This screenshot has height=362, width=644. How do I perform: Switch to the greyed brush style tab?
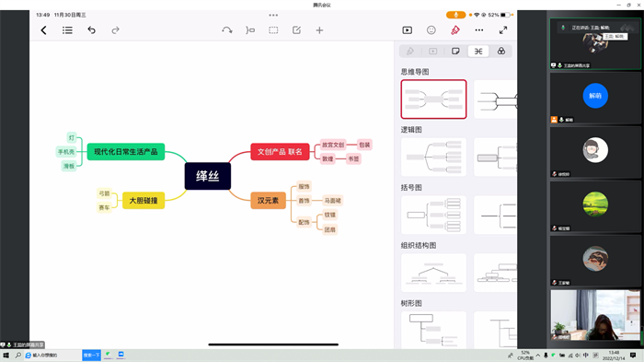(410, 51)
